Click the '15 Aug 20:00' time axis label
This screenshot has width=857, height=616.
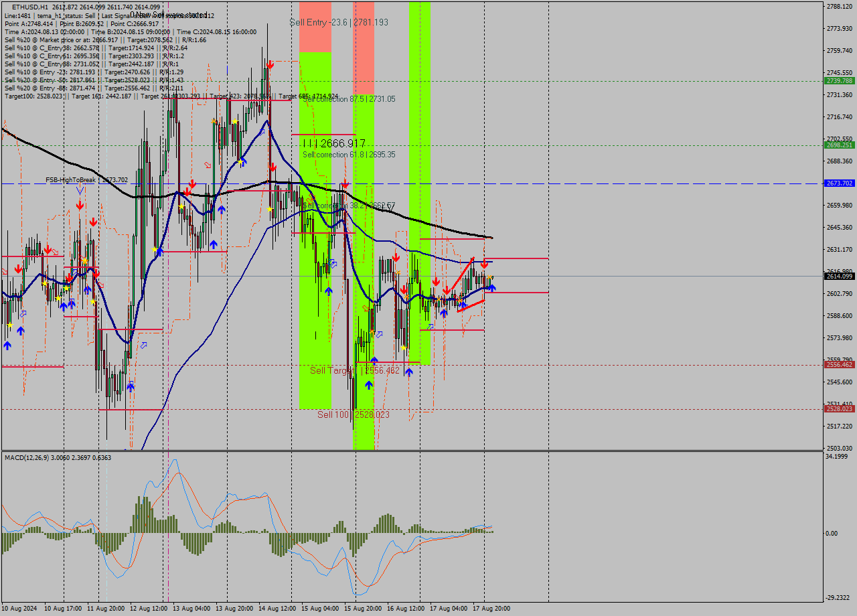click(x=363, y=609)
